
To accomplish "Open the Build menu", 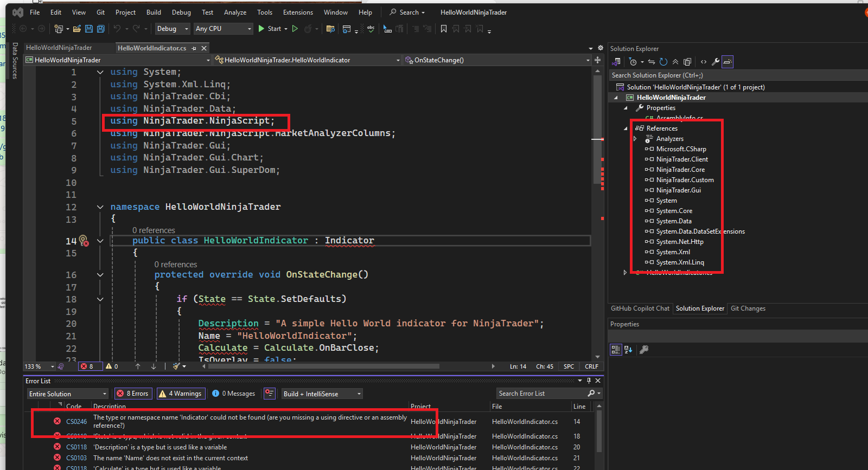I will point(154,12).
